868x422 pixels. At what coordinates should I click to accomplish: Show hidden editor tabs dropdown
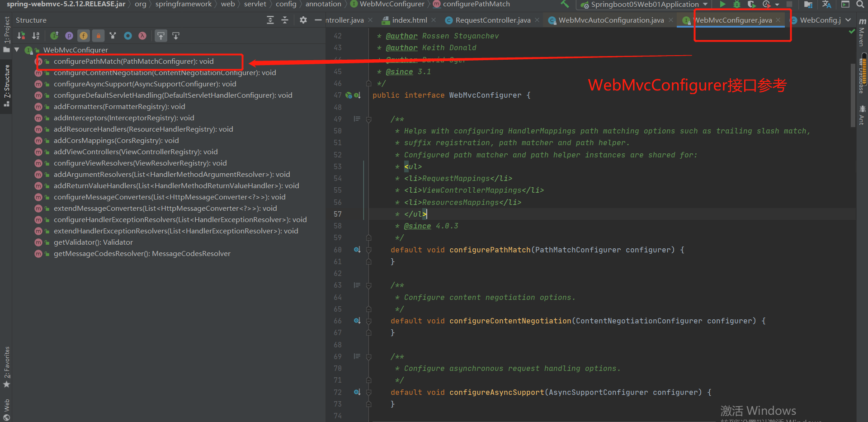click(848, 20)
